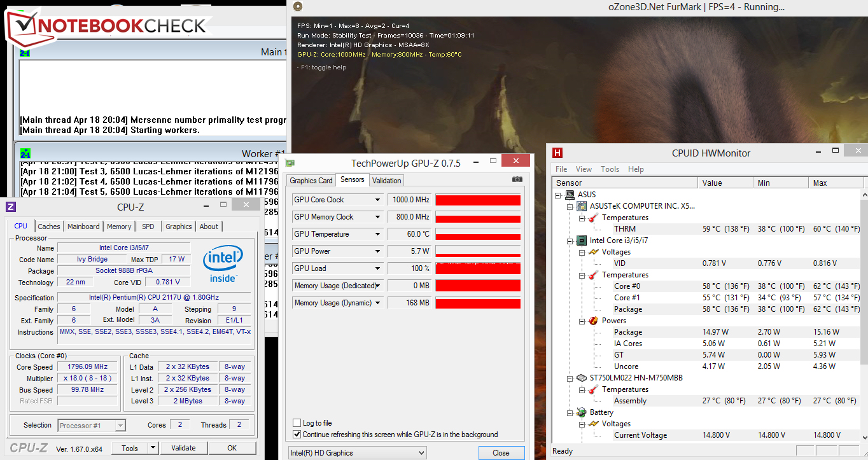Click the GPU-Z title bar icon

coord(290,164)
